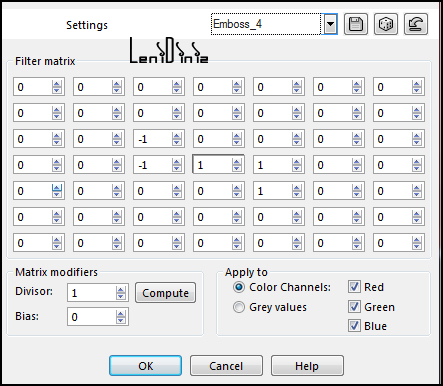
Task: Choose the Color Channels radio button
Action: (239, 287)
